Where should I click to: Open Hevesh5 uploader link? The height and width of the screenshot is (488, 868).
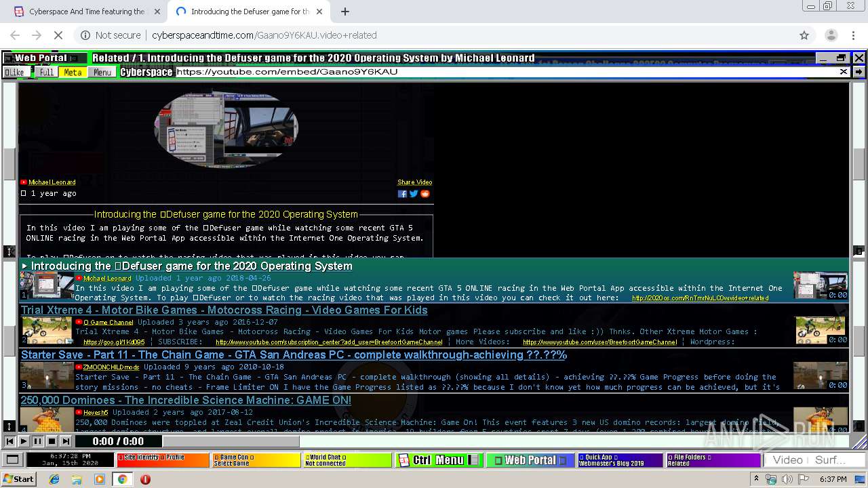96,412
